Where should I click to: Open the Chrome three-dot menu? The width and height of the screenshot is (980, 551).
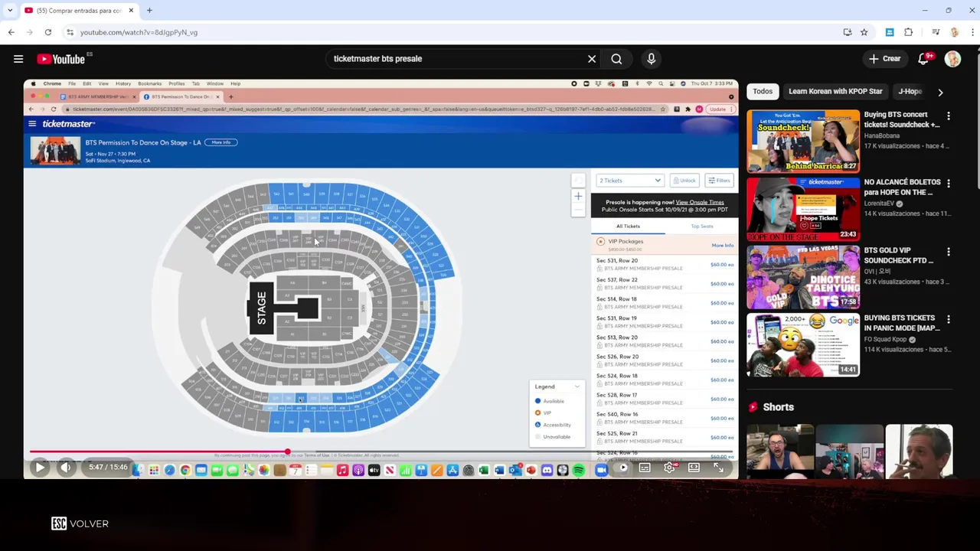[972, 32]
